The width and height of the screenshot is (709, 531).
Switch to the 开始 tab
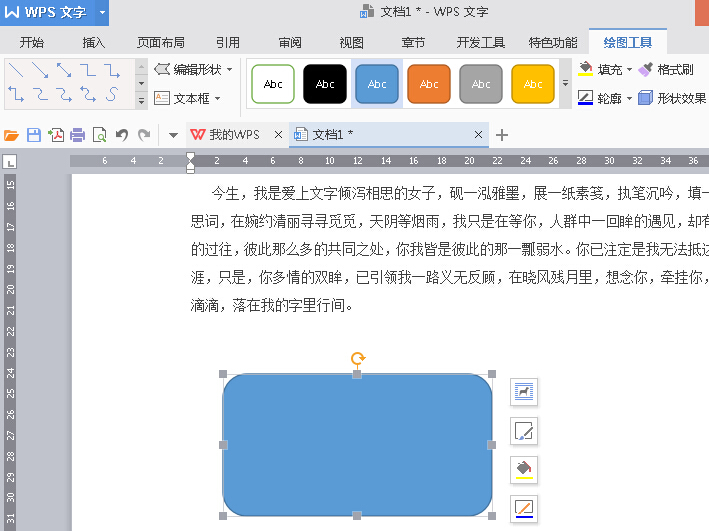click(32, 43)
